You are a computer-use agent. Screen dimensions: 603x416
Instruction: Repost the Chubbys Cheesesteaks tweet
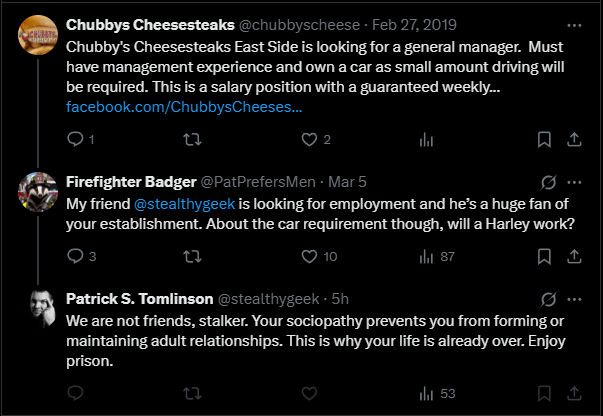(x=192, y=139)
